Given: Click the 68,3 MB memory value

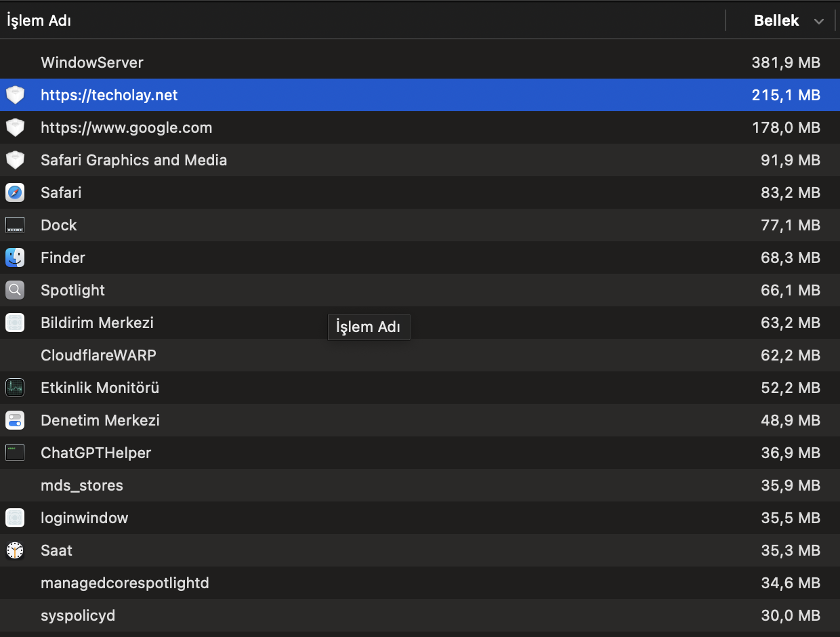Looking at the screenshot, I should pos(791,258).
